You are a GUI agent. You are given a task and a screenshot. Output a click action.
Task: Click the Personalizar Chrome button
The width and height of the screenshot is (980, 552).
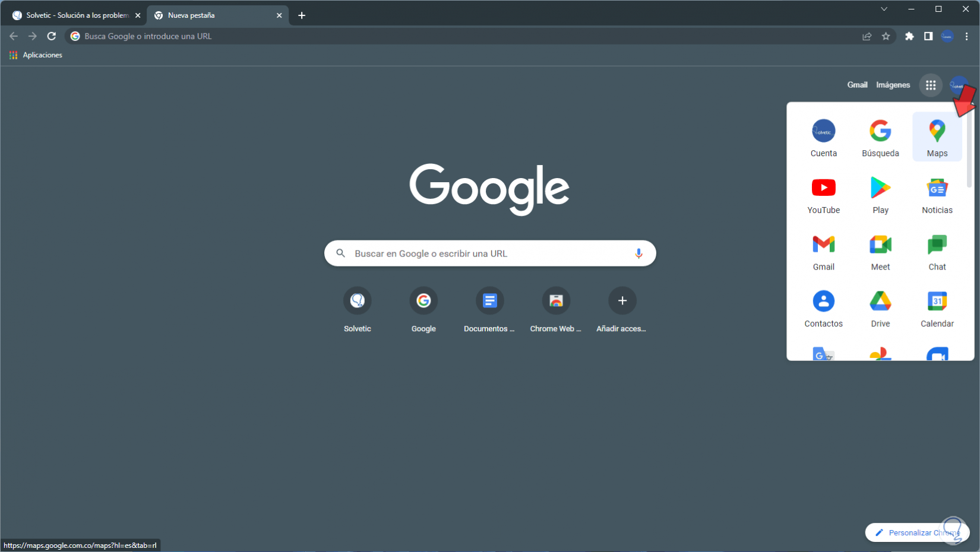click(x=917, y=532)
